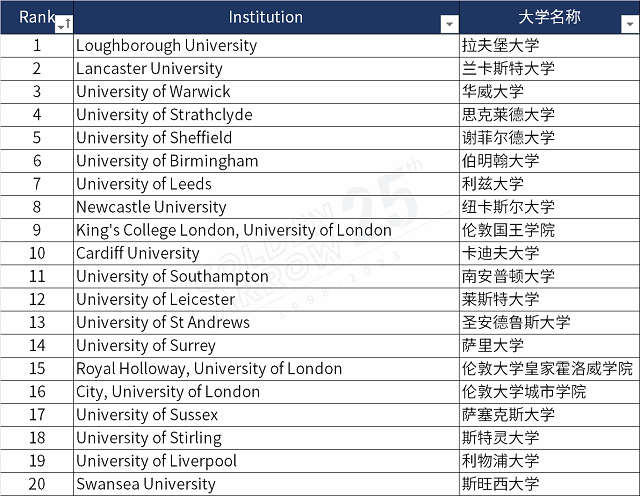Click the 利物浦大学 cell

pyautogui.click(x=549, y=461)
